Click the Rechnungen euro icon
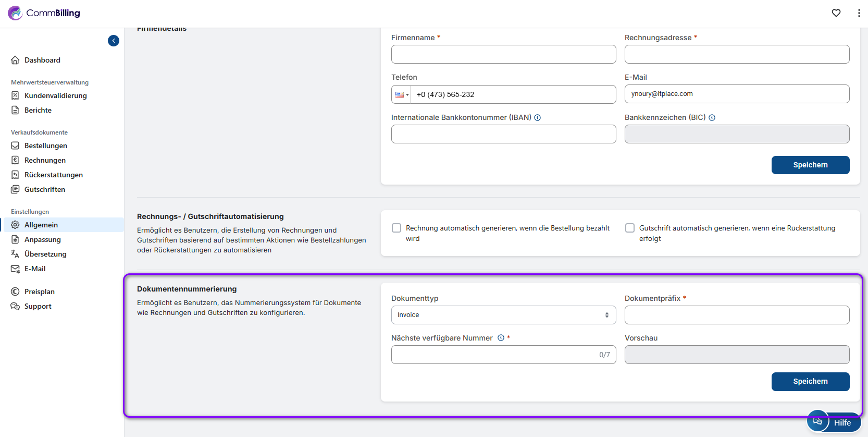Image resolution: width=868 pixels, height=437 pixels. point(15,160)
